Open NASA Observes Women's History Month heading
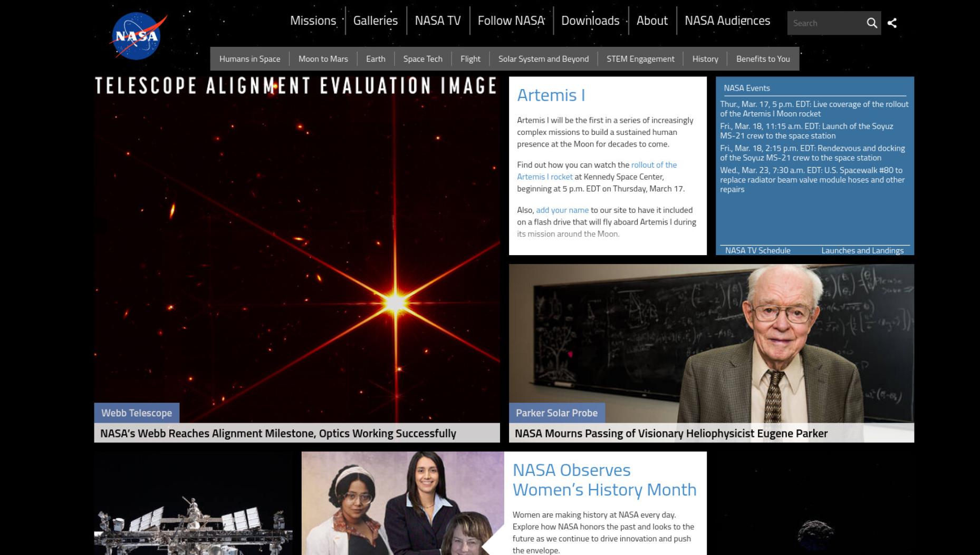Viewport: 980px width, 555px height. pyautogui.click(x=604, y=480)
